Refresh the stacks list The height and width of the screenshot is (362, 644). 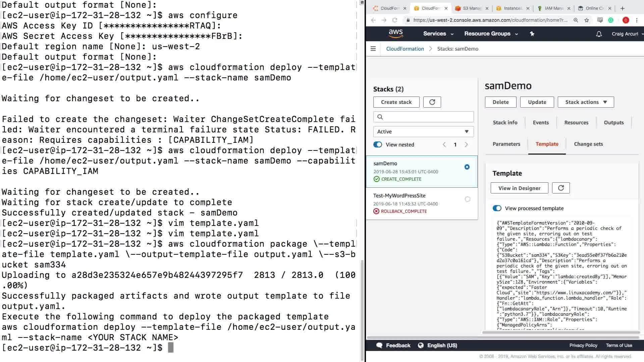coord(432,102)
